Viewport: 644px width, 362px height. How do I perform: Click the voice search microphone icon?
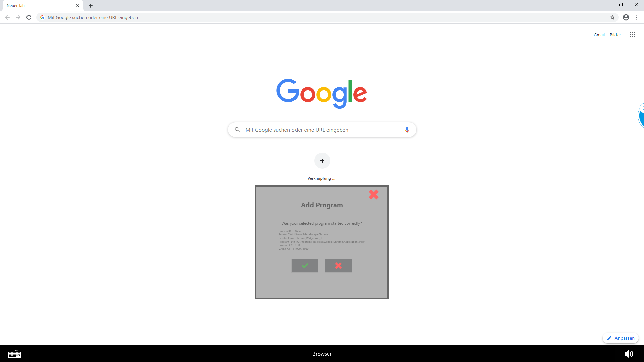coord(407,130)
